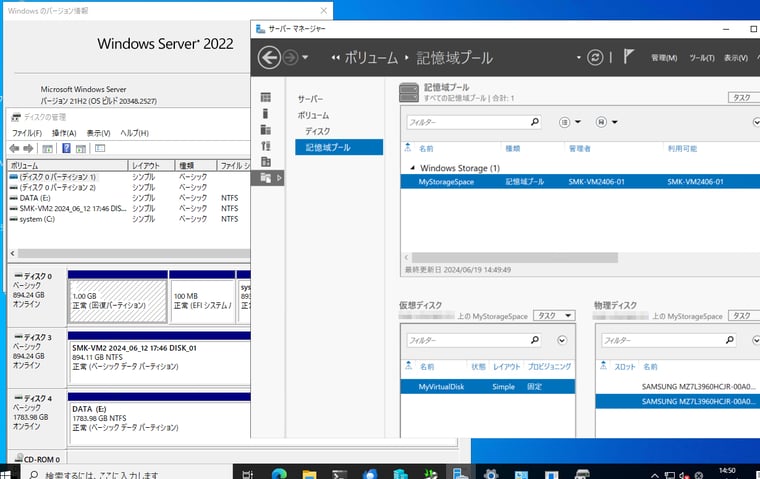Expand the virtual disk filter options chevron
Screen dimensions: 760x479
562,340
